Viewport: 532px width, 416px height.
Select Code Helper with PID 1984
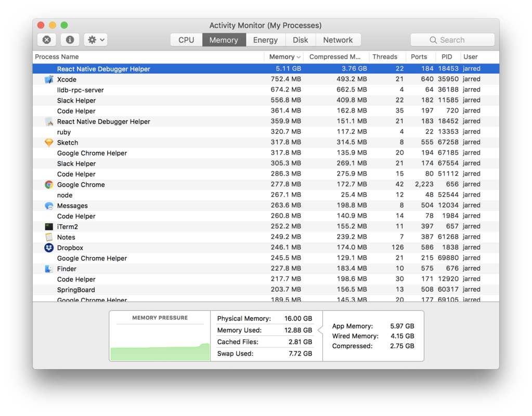[x=266, y=216]
